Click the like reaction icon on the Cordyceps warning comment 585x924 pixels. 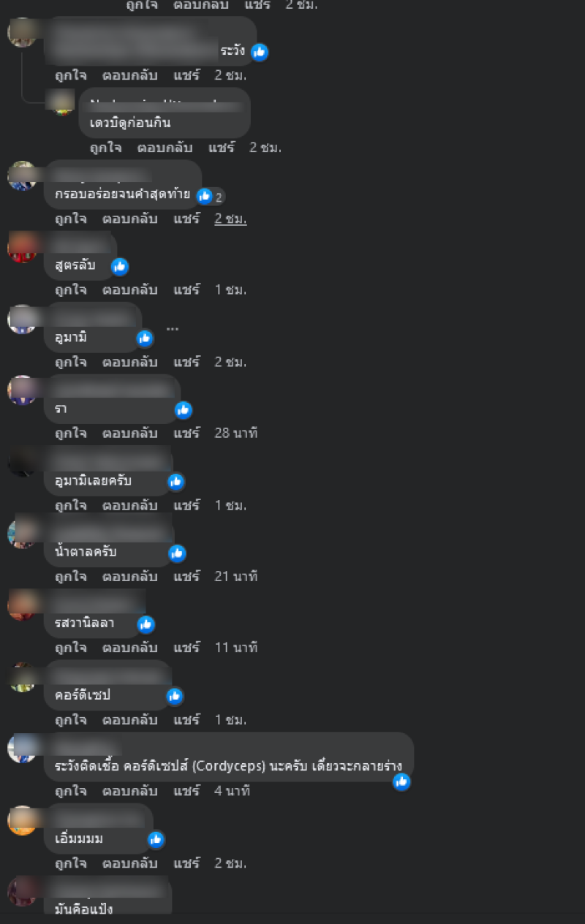401,782
